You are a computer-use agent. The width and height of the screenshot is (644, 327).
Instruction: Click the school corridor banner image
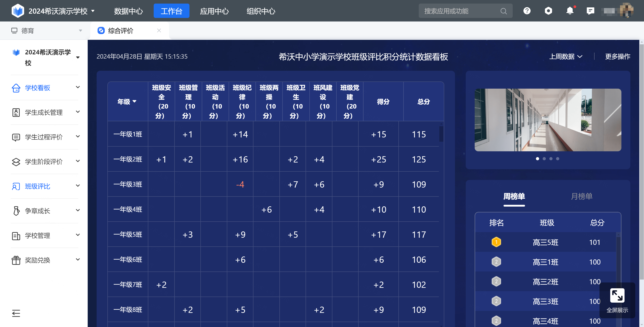tap(548, 120)
